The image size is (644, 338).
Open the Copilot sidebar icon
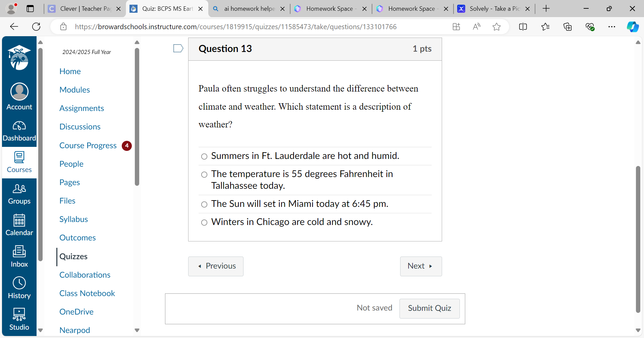coord(633,27)
